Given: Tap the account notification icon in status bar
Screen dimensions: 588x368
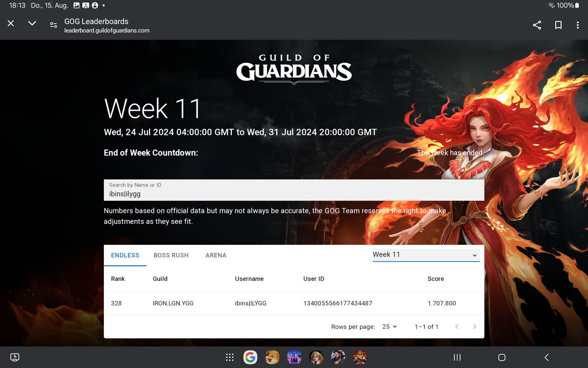Looking at the screenshot, I should click(95, 5).
